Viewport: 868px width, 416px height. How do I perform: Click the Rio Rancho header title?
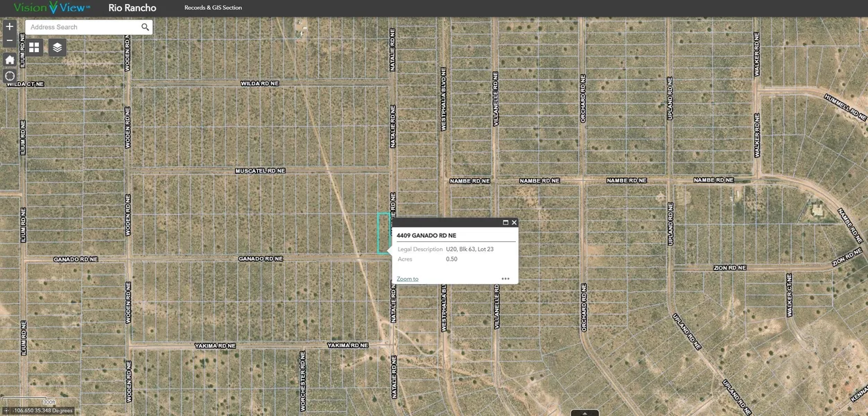click(132, 8)
